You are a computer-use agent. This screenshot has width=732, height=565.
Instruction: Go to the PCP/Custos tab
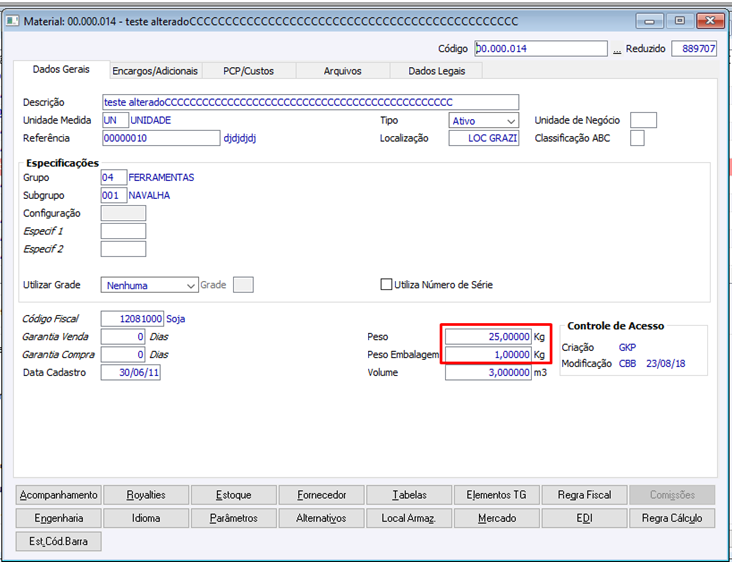click(x=248, y=71)
